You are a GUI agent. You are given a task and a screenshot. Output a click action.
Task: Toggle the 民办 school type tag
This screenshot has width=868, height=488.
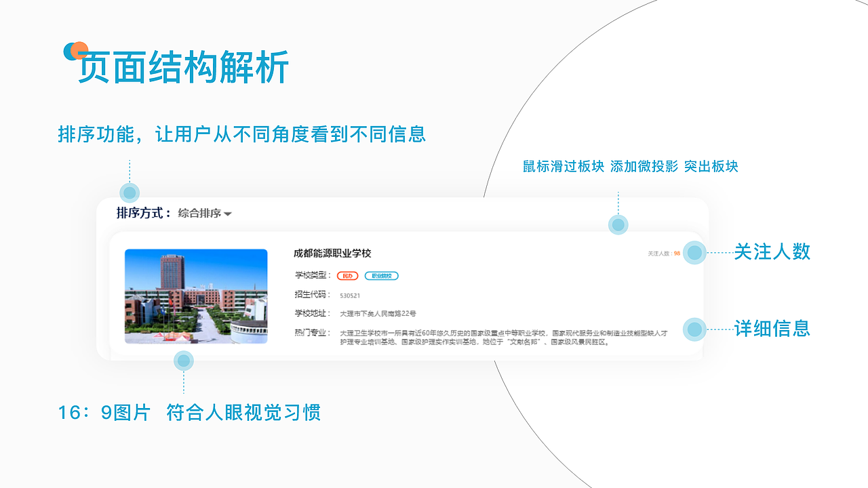pos(348,276)
